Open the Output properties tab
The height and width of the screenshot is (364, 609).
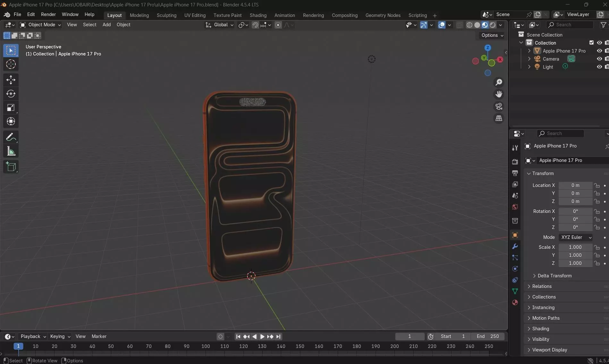(x=515, y=173)
